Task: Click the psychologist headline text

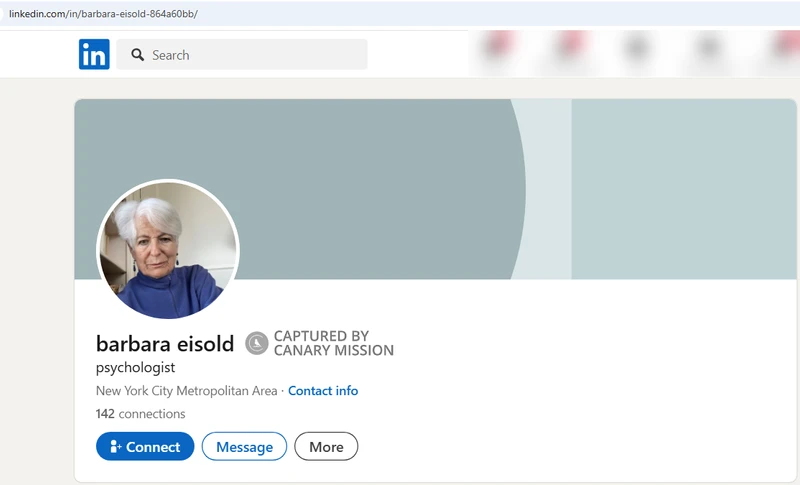Action: tap(135, 368)
